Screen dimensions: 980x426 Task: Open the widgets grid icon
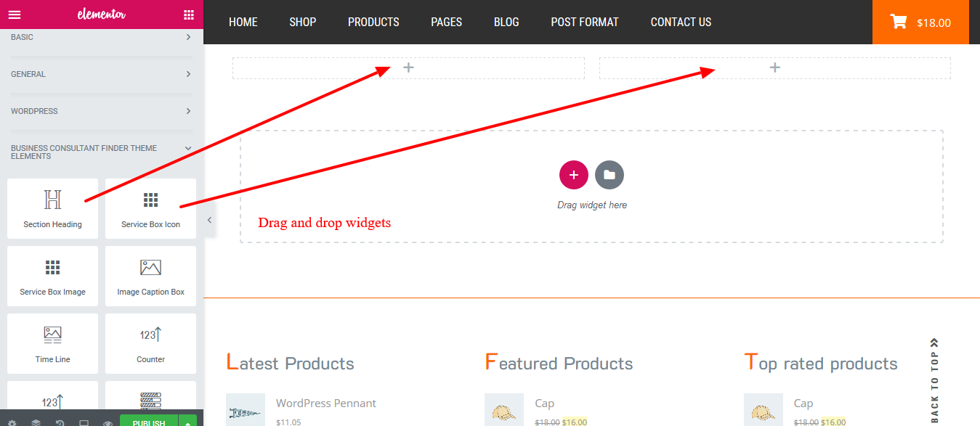click(189, 15)
